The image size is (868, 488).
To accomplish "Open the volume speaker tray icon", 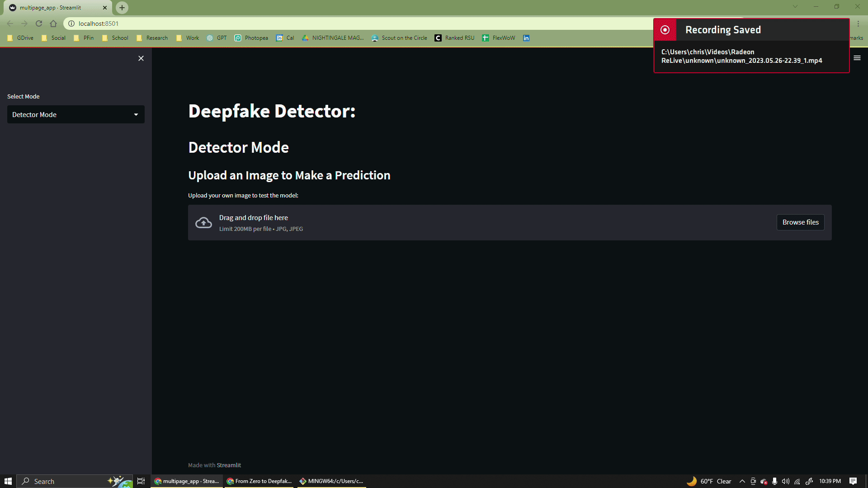I will click(x=786, y=481).
